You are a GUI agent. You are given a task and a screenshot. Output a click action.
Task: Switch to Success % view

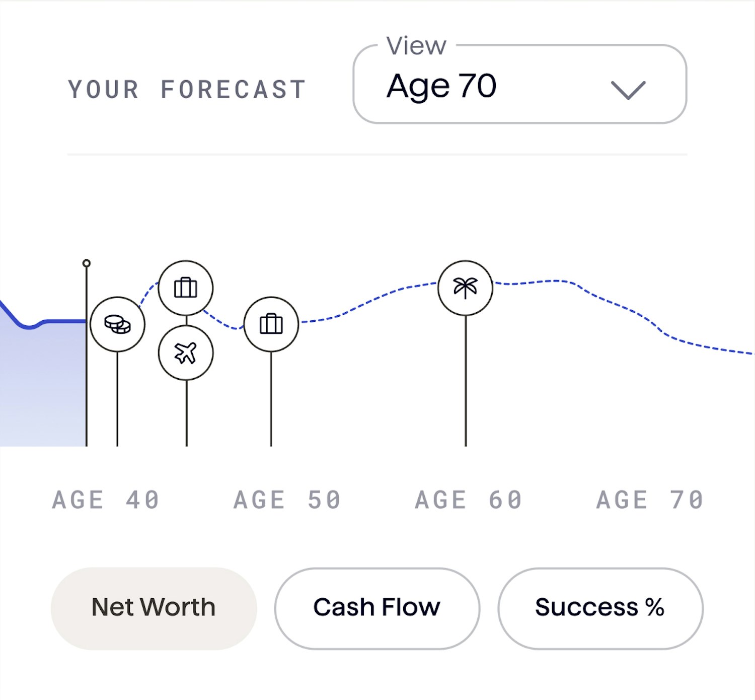pos(600,608)
